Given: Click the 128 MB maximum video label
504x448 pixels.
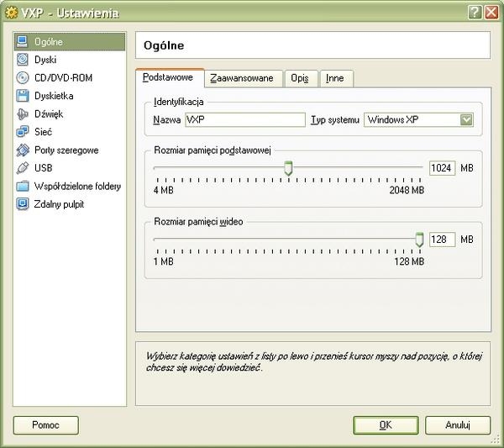Looking at the screenshot, I should (x=409, y=261).
